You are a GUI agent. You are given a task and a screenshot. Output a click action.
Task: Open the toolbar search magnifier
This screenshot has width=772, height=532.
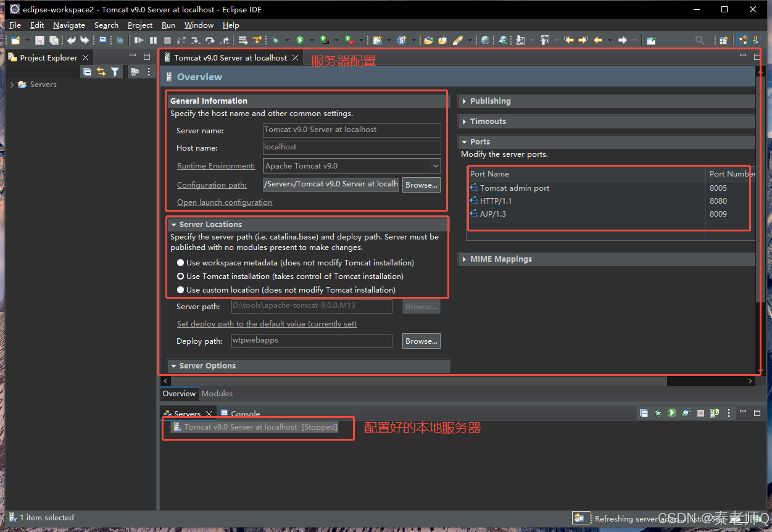(700, 40)
